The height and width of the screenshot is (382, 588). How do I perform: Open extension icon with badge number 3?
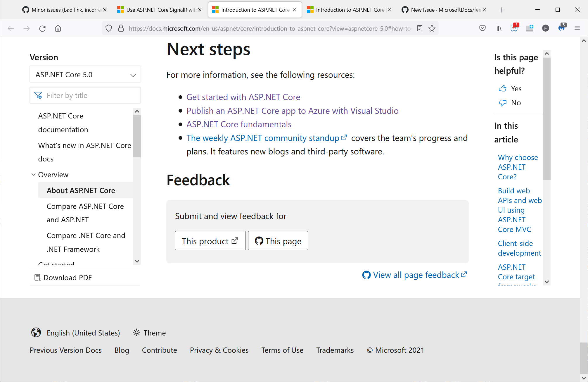click(x=562, y=27)
